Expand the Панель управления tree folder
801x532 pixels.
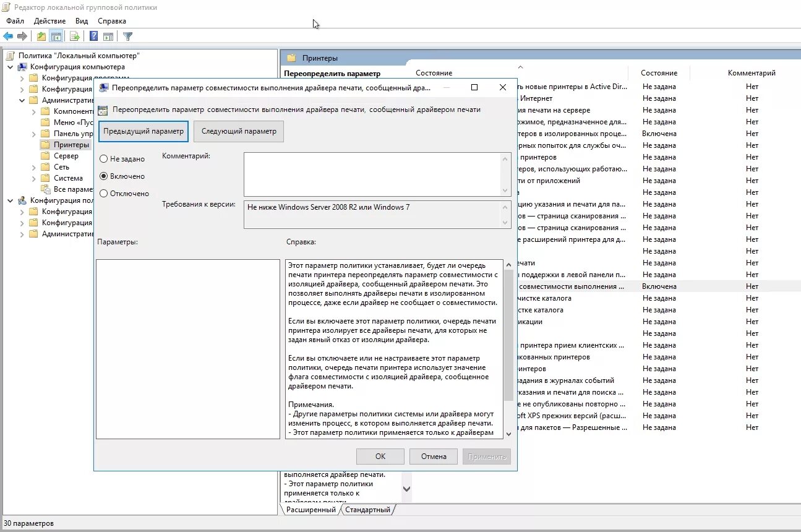coord(33,134)
